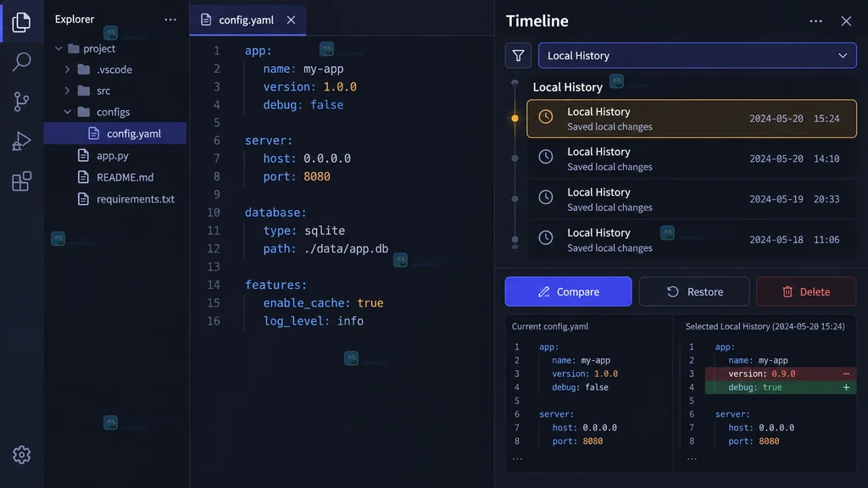This screenshot has width=868, height=488.
Task: Collapse the project root folder chevron
Action: 58,48
